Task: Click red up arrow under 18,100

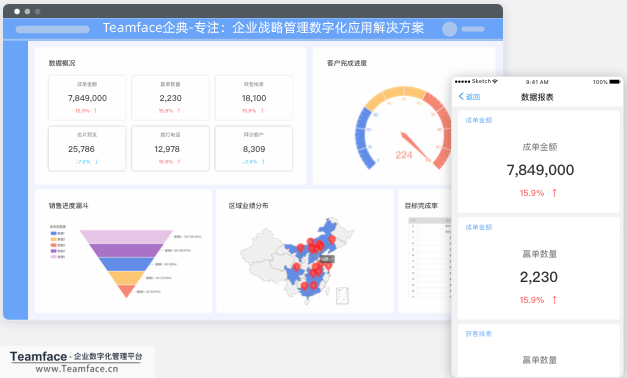Action: [262, 111]
